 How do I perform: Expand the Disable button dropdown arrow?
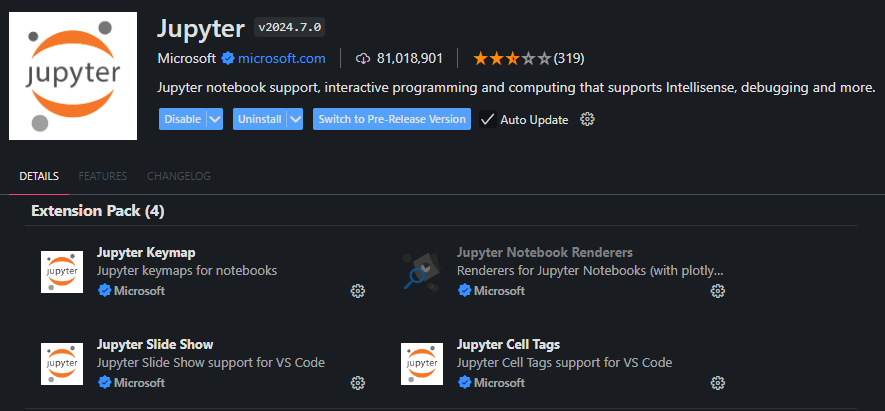[x=214, y=119]
